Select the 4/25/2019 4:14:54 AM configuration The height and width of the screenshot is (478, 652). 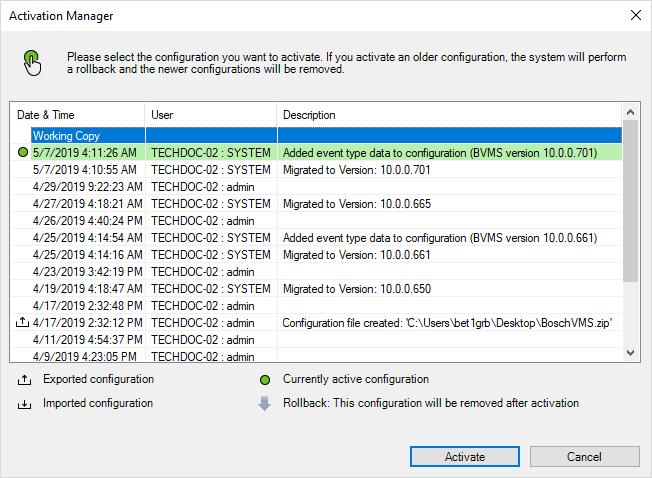pos(316,238)
